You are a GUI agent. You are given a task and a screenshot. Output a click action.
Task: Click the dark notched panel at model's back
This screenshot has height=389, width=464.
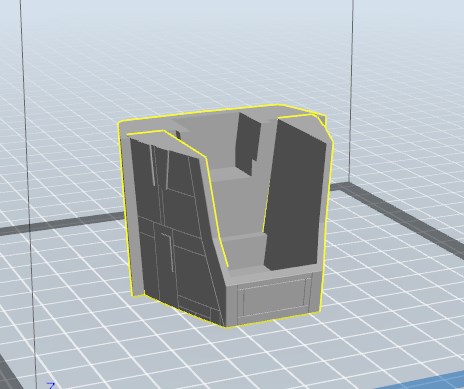click(x=248, y=143)
